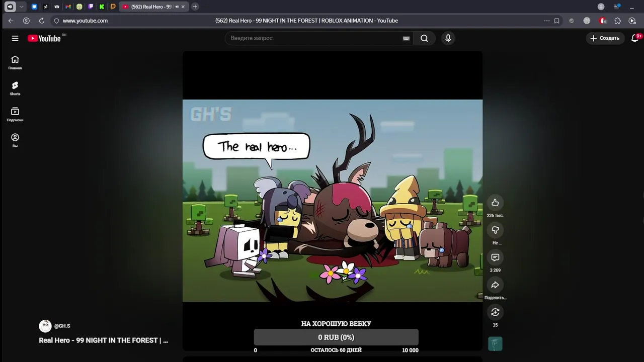Mute the Real Hero tab audio

pyautogui.click(x=177, y=7)
